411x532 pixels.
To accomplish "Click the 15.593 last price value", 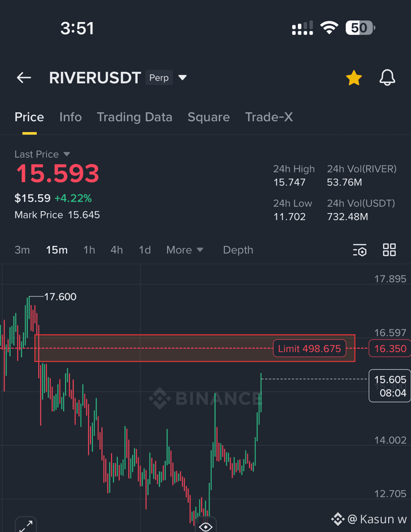I will 58,173.
